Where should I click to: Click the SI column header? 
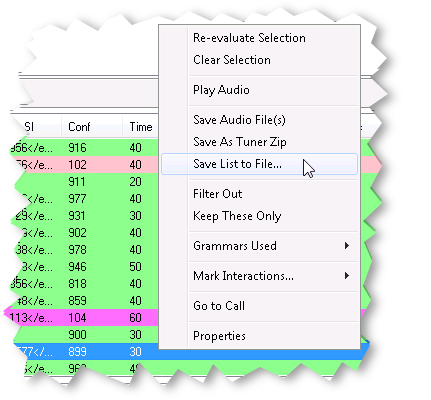pos(37,127)
